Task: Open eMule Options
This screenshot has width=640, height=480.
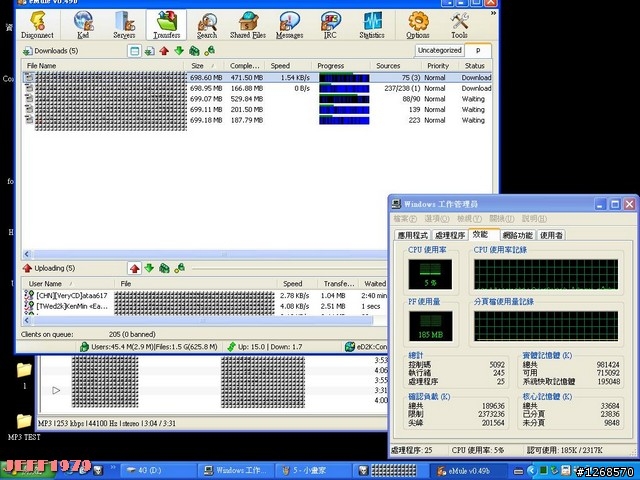Action: click(x=418, y=25)
